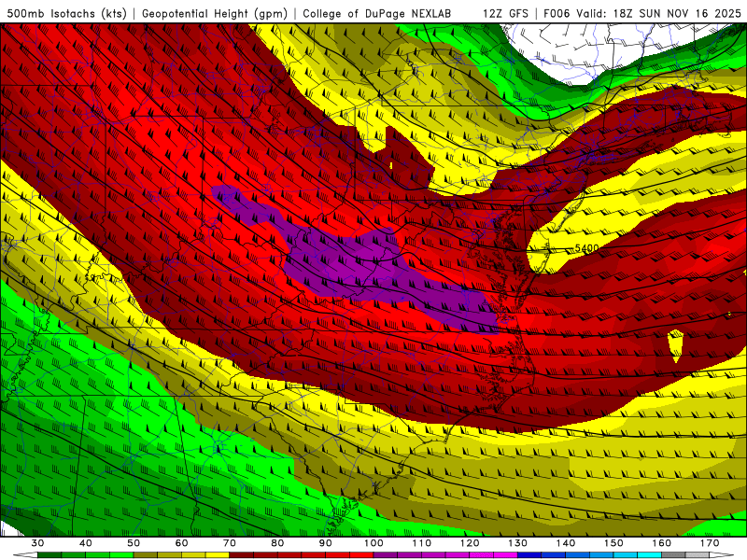Viewport: 747px width, 560px height.
Task: Click the magenta 125-130 kt legend swatch
Action: pyautogui.click(x=505, y=554)
